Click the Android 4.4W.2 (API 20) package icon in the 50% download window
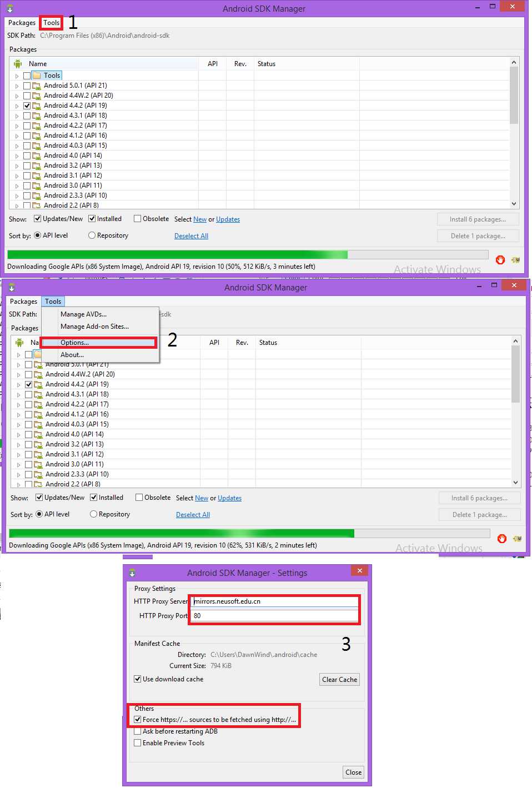Screen dimensions: 532x788 coord(37,96)
